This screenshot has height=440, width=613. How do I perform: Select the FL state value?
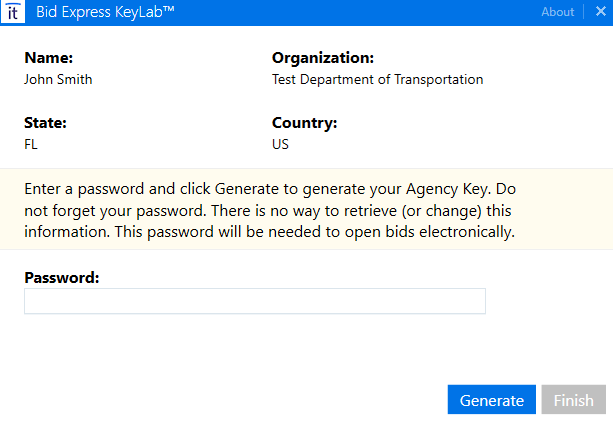click(32, 144)
